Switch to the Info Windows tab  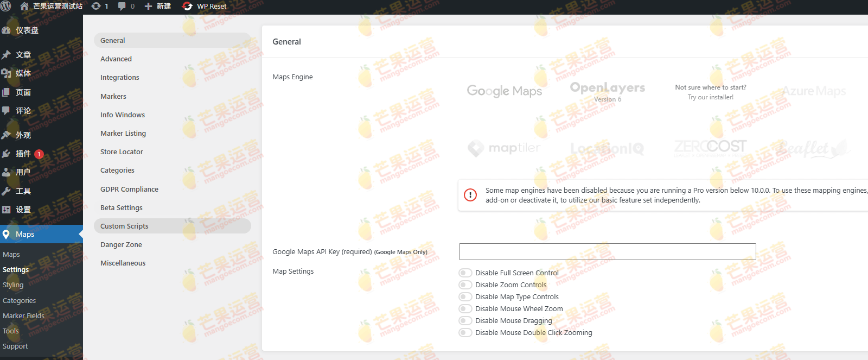173,115
